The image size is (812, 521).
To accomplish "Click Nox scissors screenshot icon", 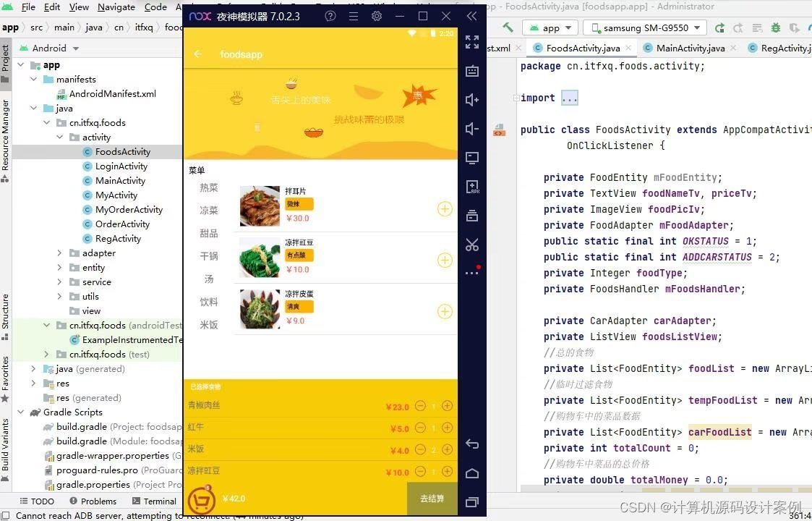I will [471, 244].
